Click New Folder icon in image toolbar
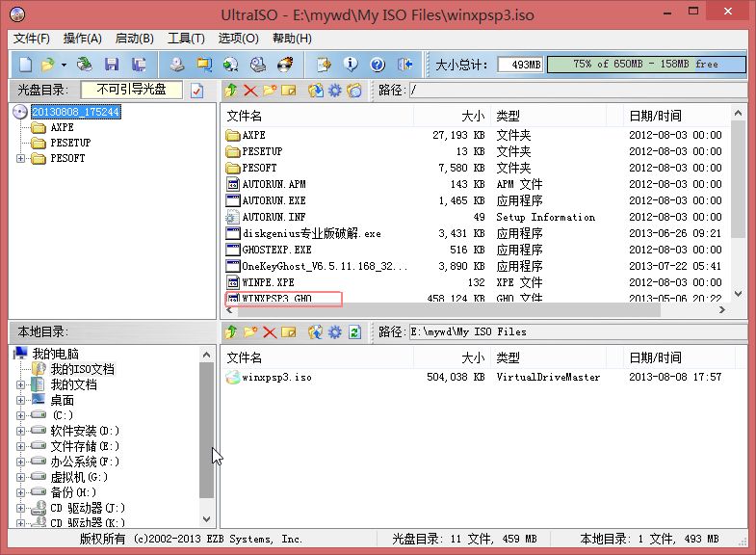The width and height of the screenshot is (756, 555). tap(270, 91)
